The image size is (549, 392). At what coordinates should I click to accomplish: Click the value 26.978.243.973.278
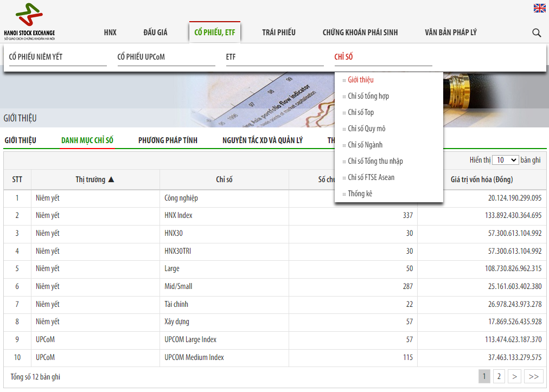515,305
